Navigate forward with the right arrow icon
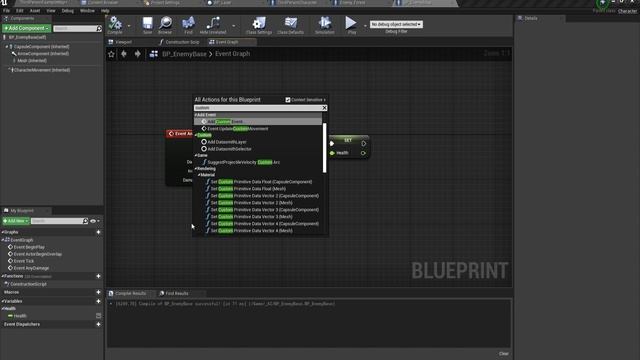 [138, 54]
